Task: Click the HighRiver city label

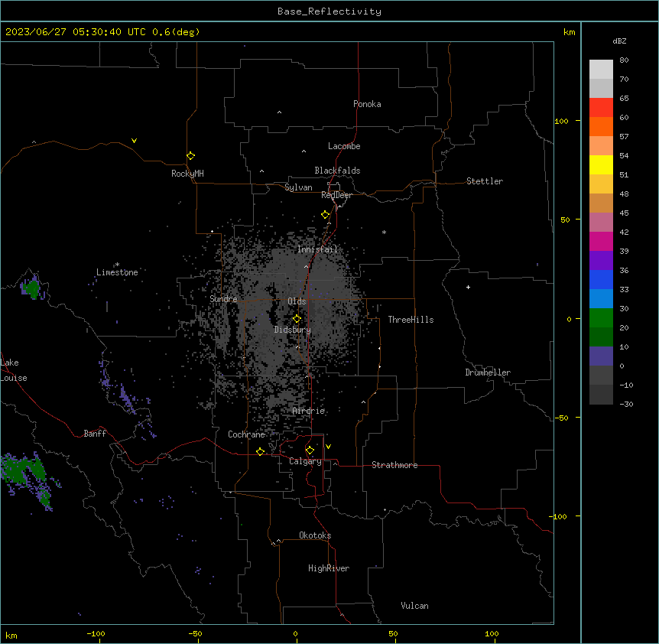Action: [x=329, y=568]
